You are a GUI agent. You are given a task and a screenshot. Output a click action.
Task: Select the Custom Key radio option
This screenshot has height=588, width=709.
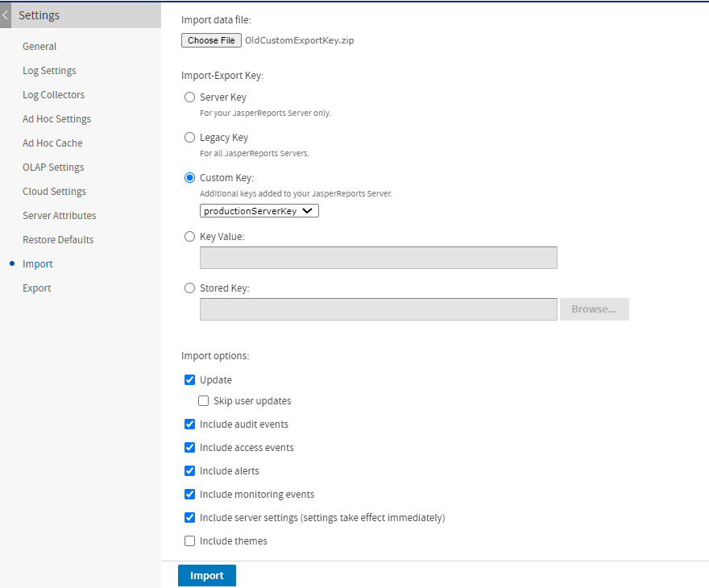[x=189, y=178]
